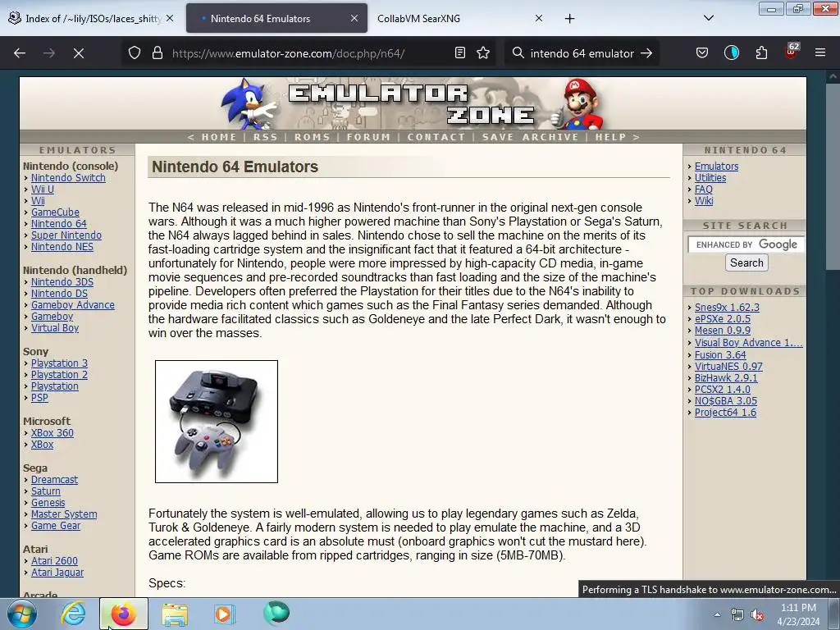Viewport: 840px width, 630px height.
Task: Close the Nintendo 64 Emulators tab
Action: click(x=354, y=18)
